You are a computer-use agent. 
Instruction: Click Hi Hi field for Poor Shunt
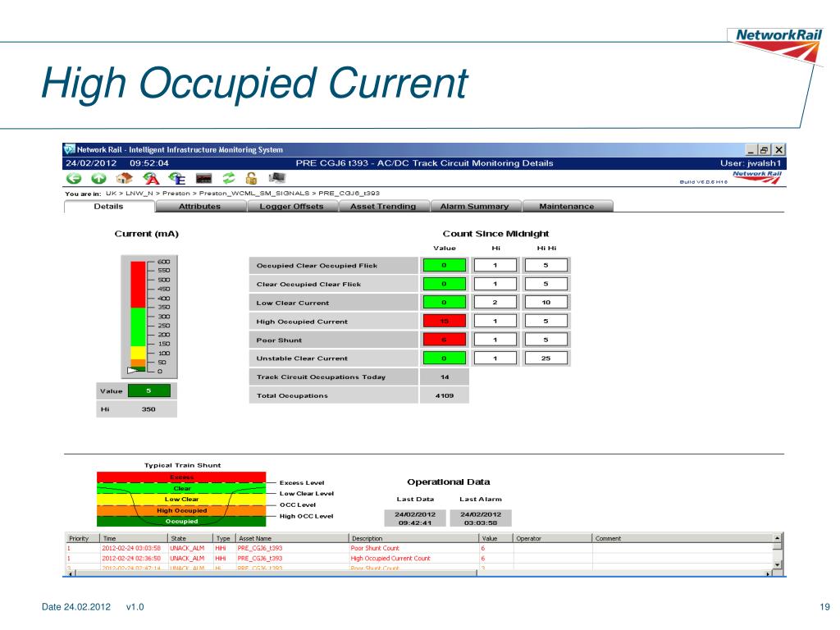[x=546, y=340]
